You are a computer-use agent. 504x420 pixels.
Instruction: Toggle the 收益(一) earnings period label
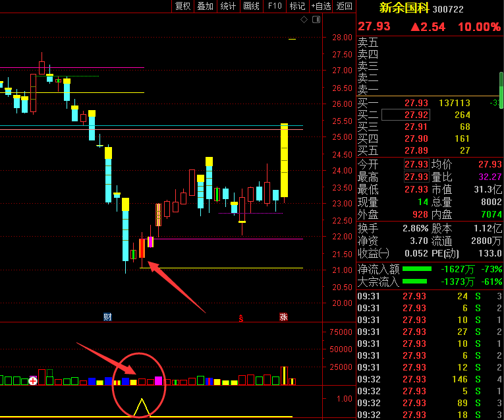pos(373,253)
